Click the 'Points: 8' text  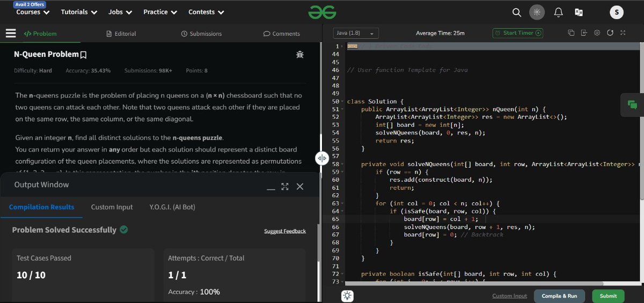pos(196,70)
